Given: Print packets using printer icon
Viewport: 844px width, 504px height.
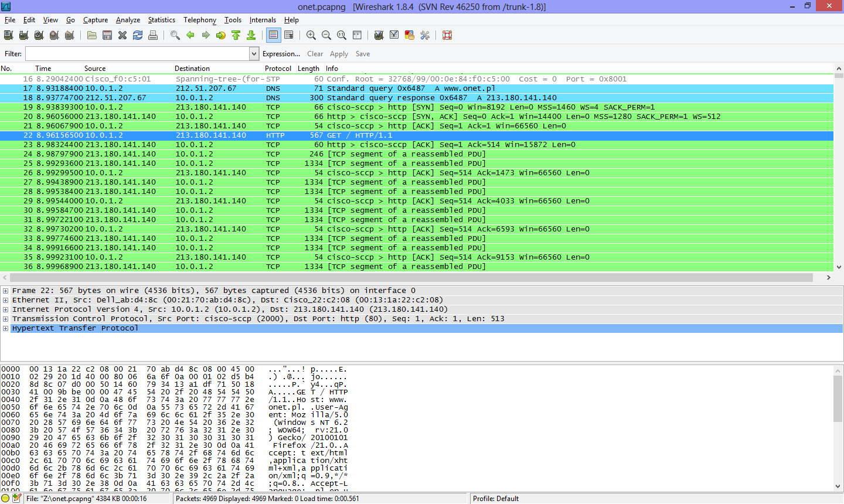Looking at the screenshot, I should pos(153,35).
